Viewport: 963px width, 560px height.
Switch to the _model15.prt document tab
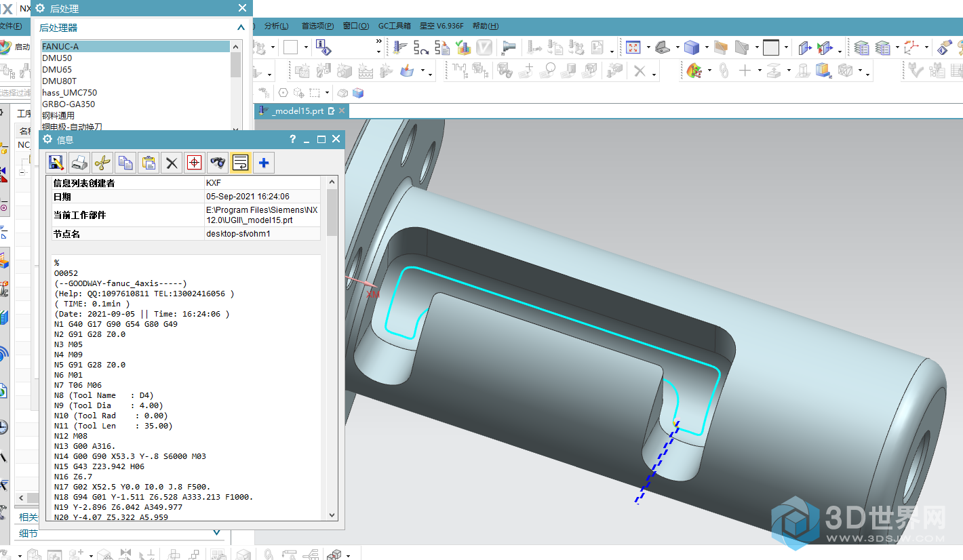(296, 111)
